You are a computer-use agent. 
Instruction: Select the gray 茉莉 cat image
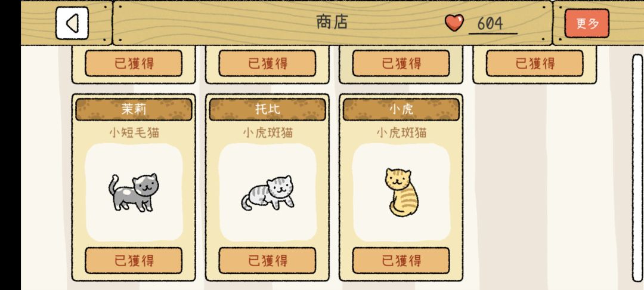(x=134, y=192)
